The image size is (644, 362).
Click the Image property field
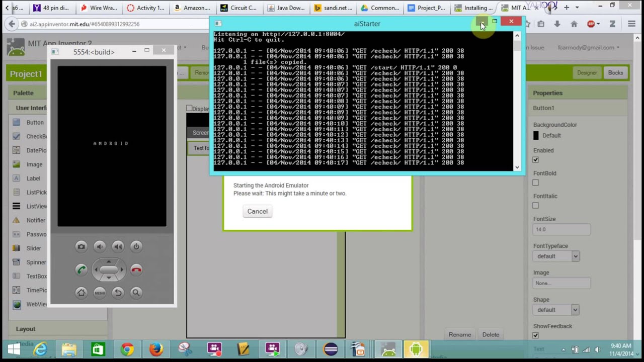click(x=561, y=283)
